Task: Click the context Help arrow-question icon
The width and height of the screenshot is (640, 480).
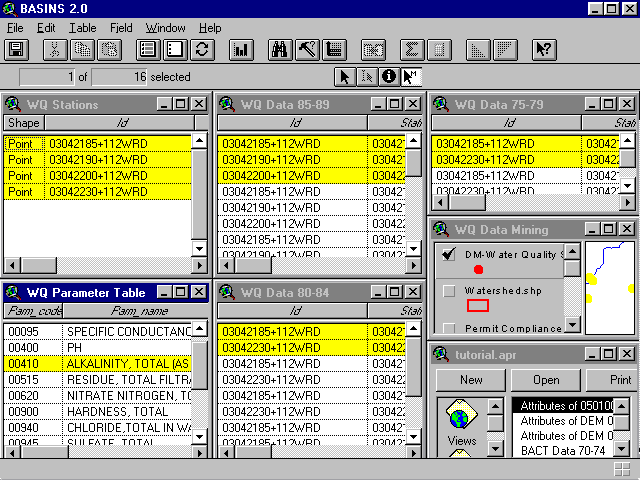Action: click(544, 50)
